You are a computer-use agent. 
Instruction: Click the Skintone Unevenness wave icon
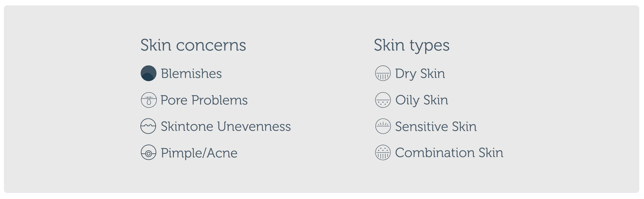pos(148,126)
